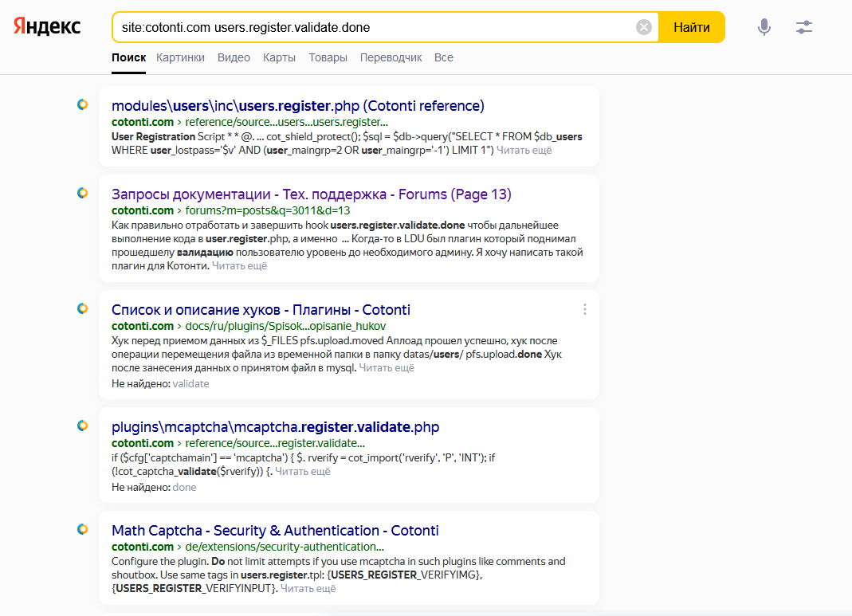Focus the search input field
This screenshot has width=852, height=616.
tap(375, 27)
